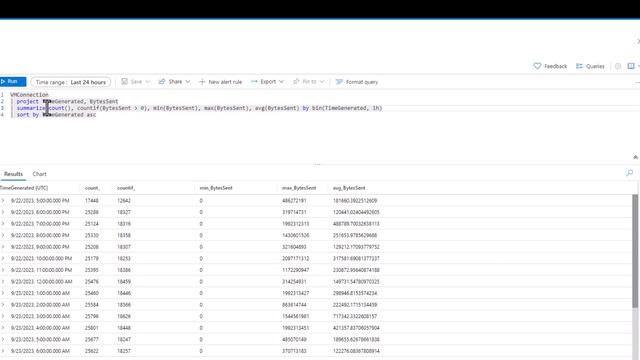640x360 pixels.
Task: Expand the 9/23/2023 1:00:00.000 AM row
Action: pos(3,293)
